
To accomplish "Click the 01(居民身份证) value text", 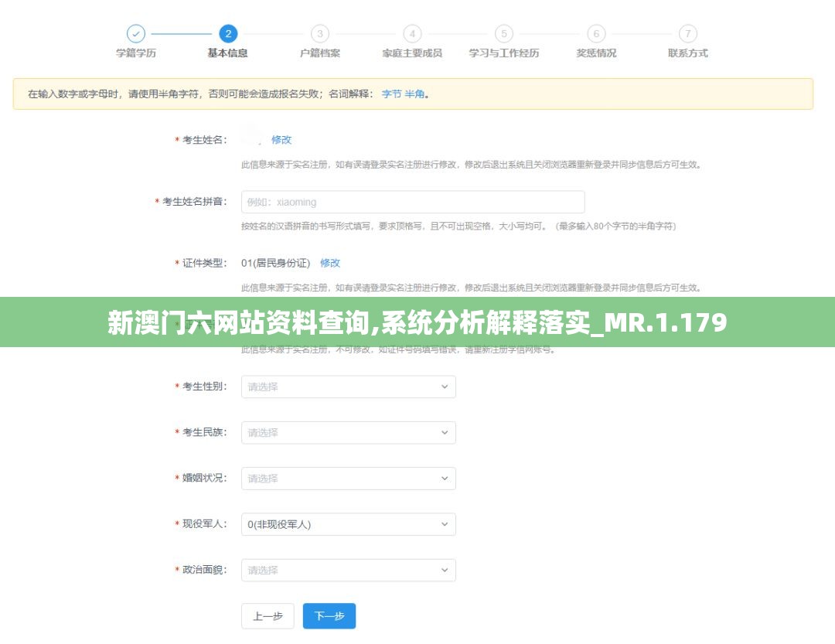I will pyautogui.click(x=275, y=263).
